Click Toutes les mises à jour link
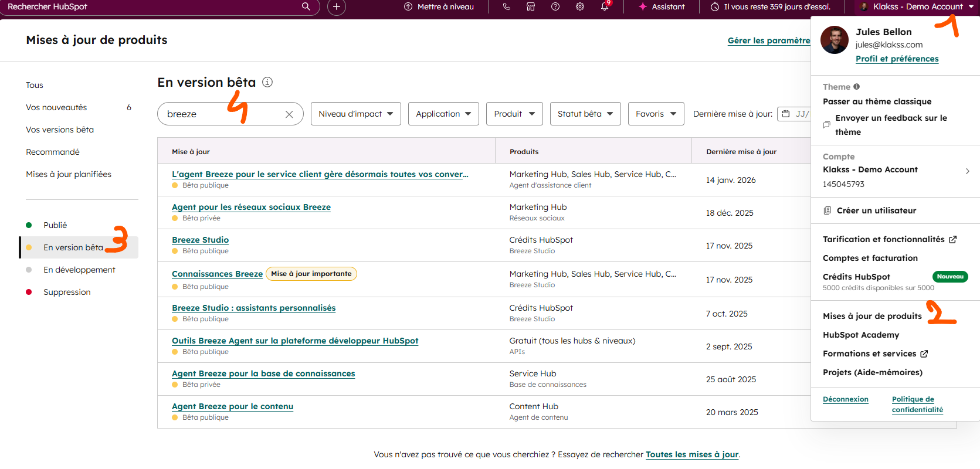980x469 pixels. (x=692, y=454)
